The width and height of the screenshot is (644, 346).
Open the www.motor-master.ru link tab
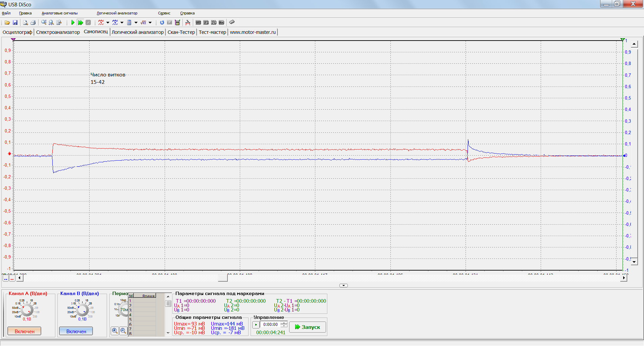(x=253, y=32)
